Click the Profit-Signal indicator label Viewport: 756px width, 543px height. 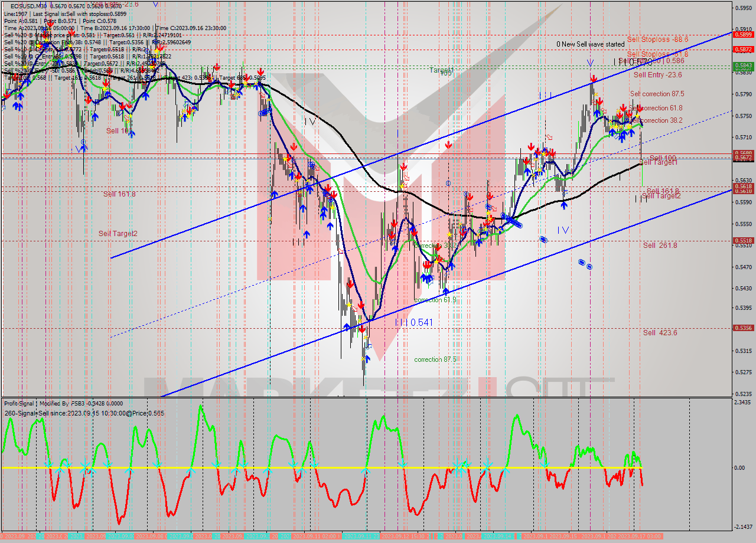tap(23, 403)
